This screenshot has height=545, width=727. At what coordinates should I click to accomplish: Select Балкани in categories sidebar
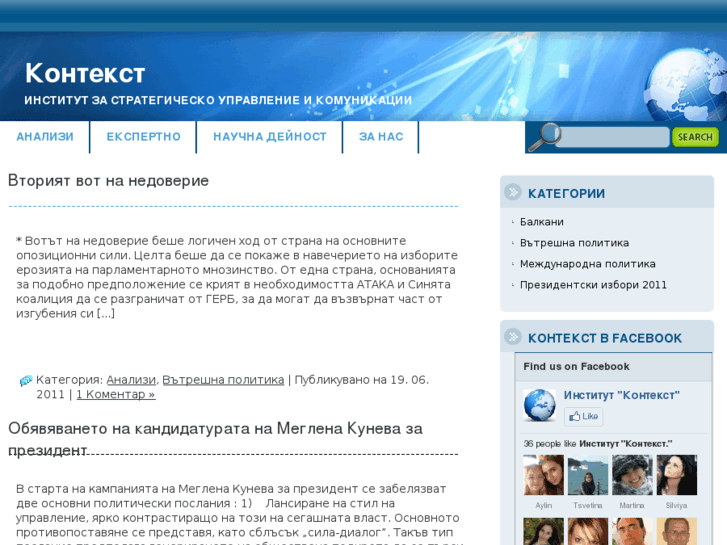pyautogui.click(x=542, y=222)
